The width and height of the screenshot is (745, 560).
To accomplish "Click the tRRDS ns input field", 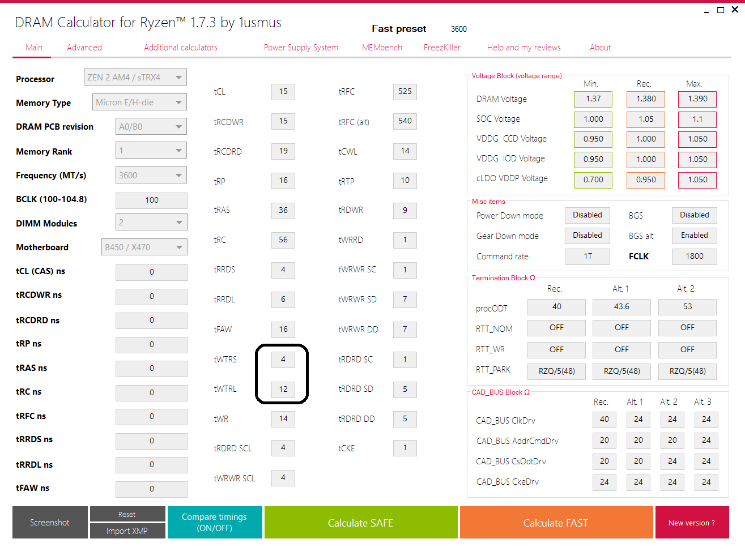I will (151, 441).
